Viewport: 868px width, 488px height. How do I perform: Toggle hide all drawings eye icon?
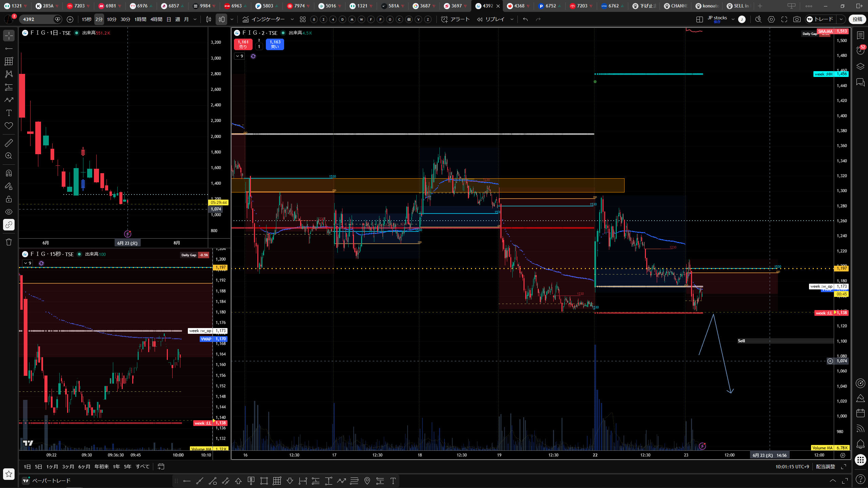pos(9,212)
